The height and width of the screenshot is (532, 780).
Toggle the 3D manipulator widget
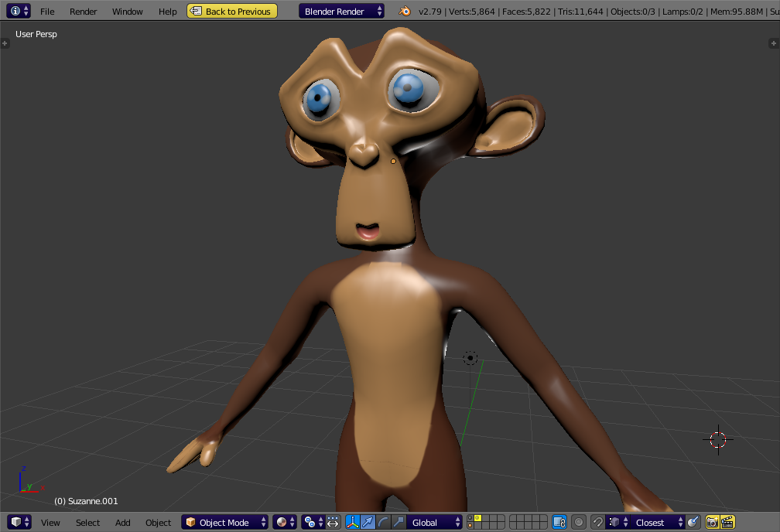[353, 522]
